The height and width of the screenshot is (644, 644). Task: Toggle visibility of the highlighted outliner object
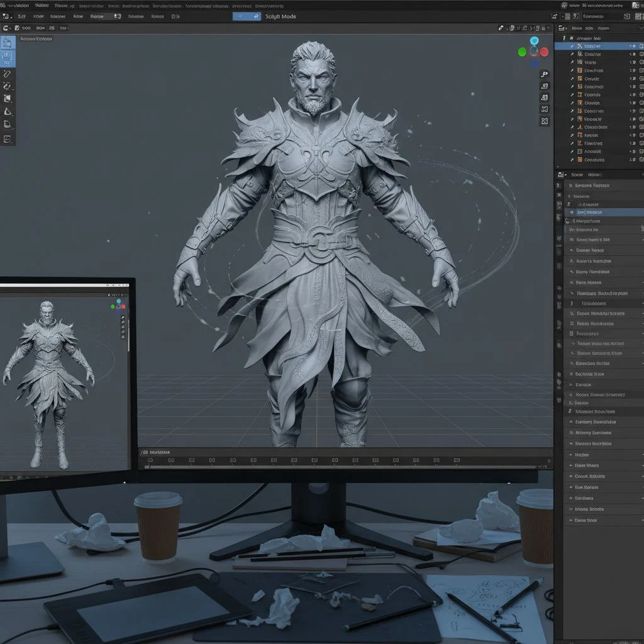(x=633, y=46)
